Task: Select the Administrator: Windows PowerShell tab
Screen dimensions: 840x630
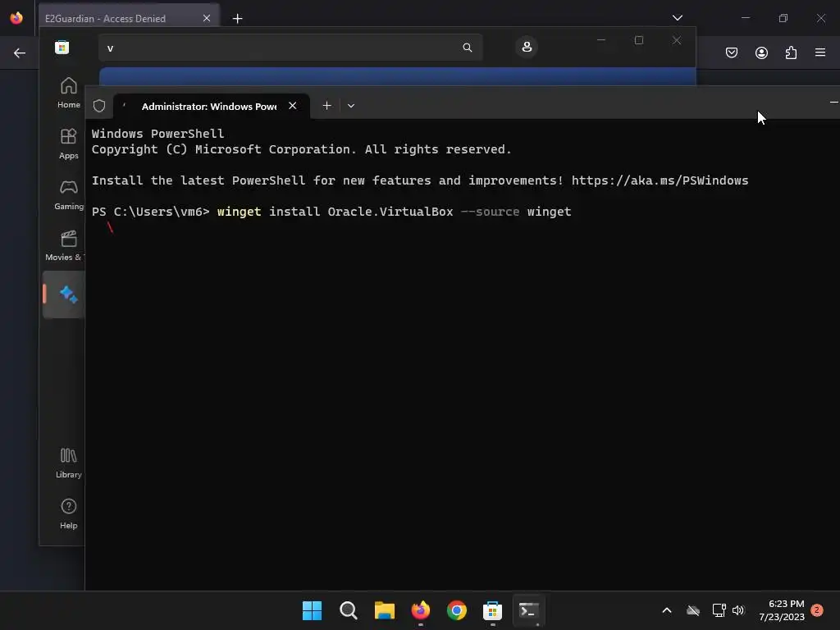Action: [212, 106]
